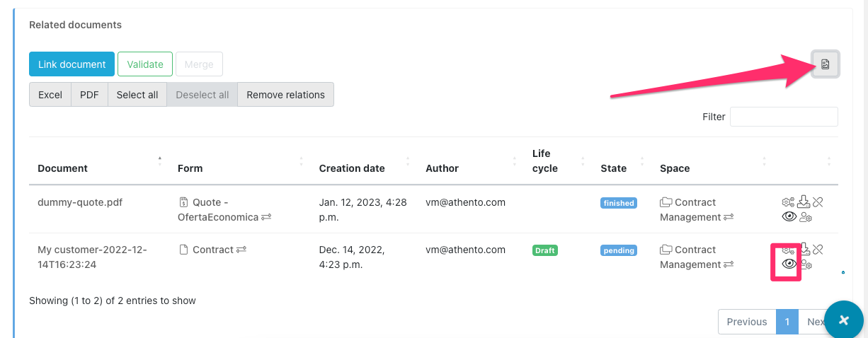Unlink the dummy-quote.pdf relation
This screenshot has height=338, width=868.
point(818,202)
